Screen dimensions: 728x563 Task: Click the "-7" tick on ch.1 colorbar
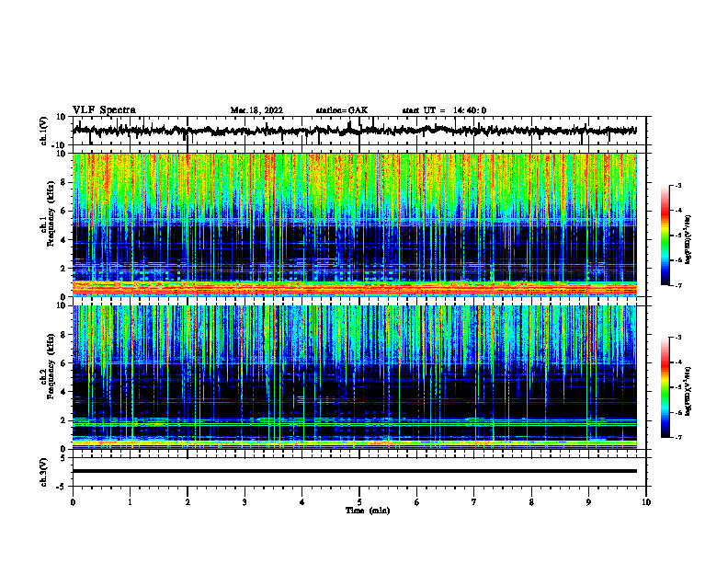tap(678, 285)
